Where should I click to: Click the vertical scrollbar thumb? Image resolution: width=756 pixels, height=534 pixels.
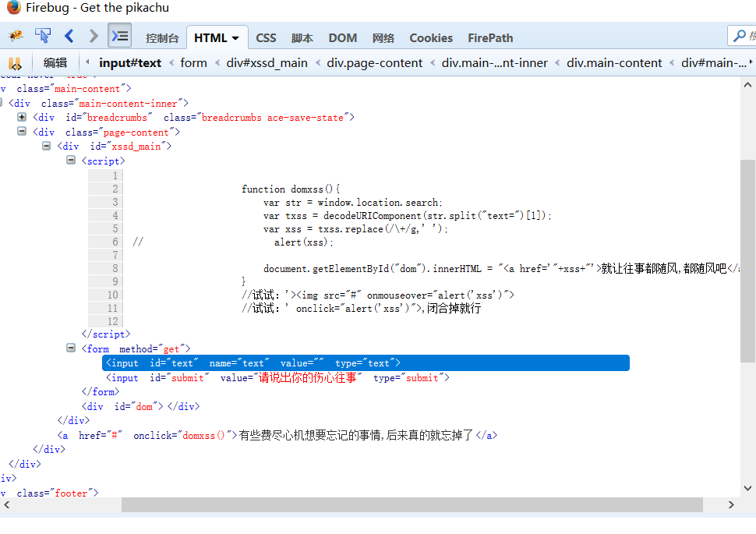point(747,260)
